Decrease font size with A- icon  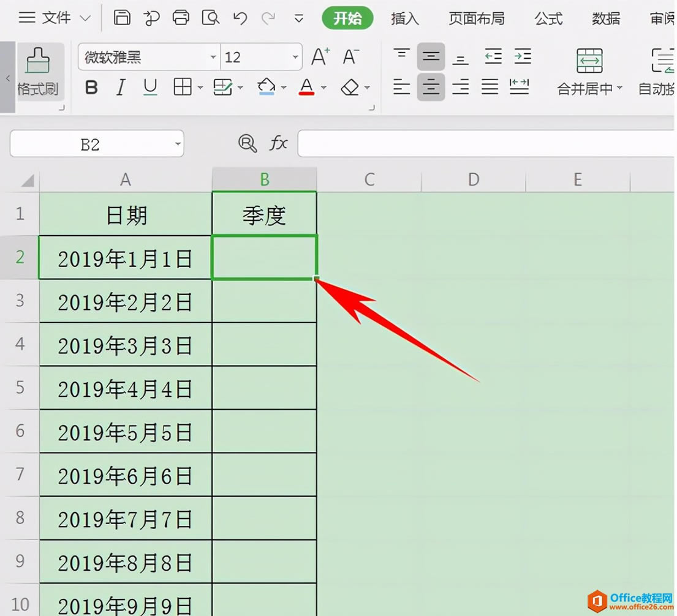350,56
